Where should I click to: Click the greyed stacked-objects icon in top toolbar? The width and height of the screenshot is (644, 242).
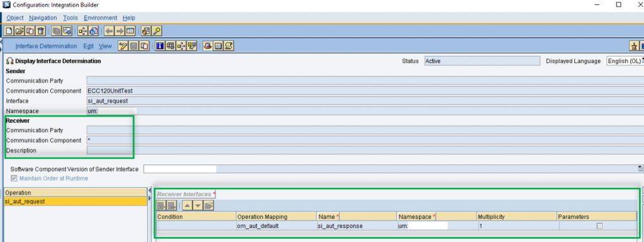[x=56, y=31]
